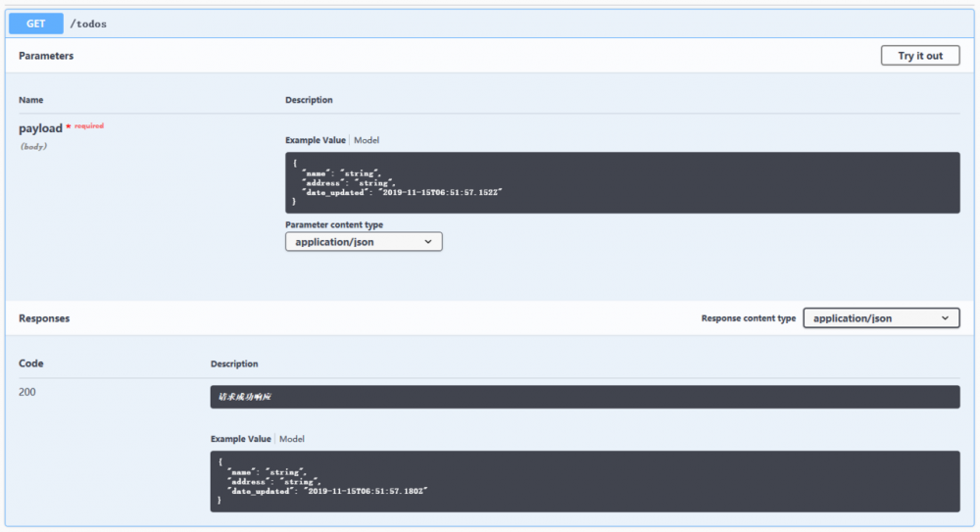The image size is (980, 532).
Task: Switch to Model tab under payload parameter
Action: pyautogui.click(x=367, y=140)
